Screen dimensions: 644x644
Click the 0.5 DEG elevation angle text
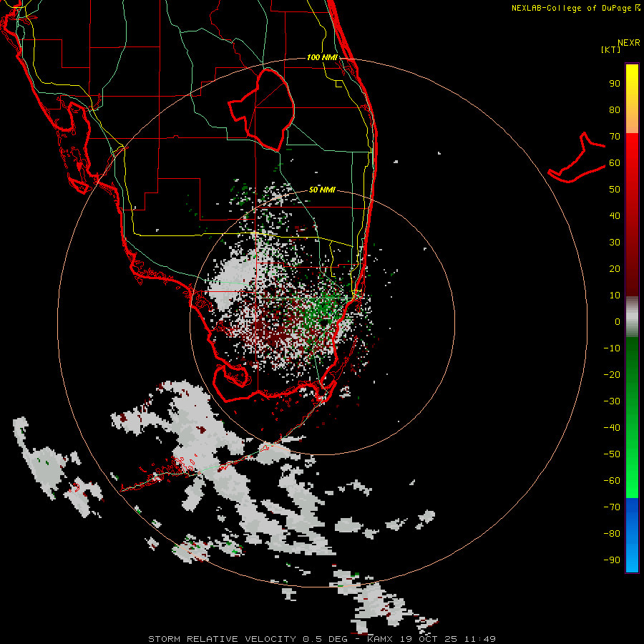pos(326,639)
